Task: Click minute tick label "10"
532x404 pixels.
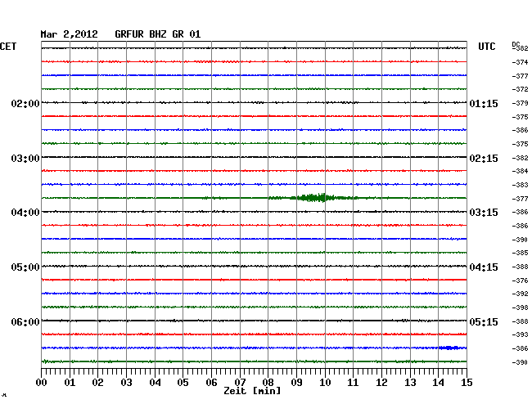Action: click(325, 382)
